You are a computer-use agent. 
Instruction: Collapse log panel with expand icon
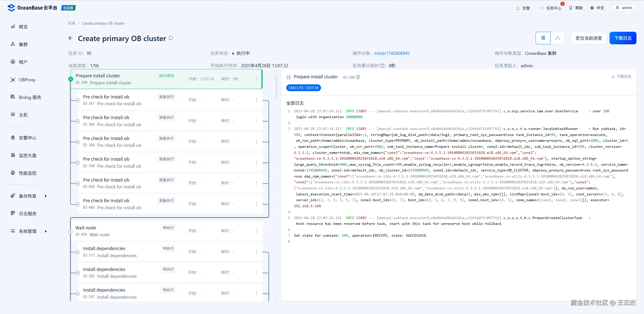pos(289,77)
